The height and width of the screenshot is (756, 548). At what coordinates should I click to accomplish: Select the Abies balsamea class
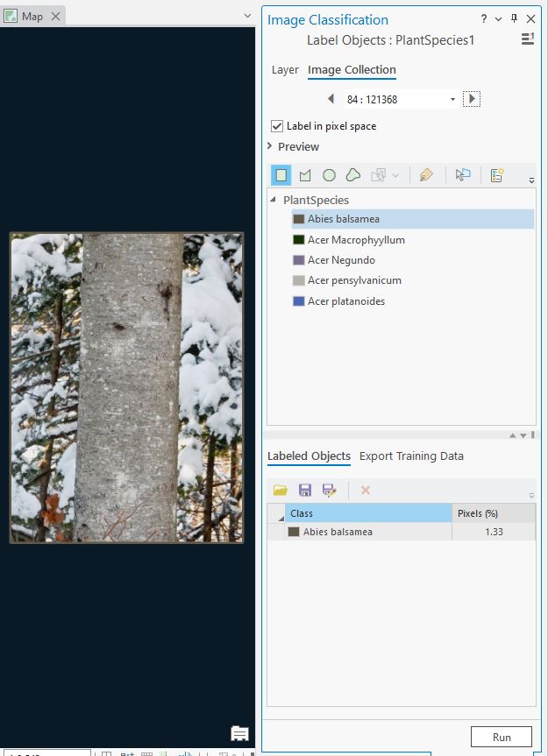pos(413,219)
